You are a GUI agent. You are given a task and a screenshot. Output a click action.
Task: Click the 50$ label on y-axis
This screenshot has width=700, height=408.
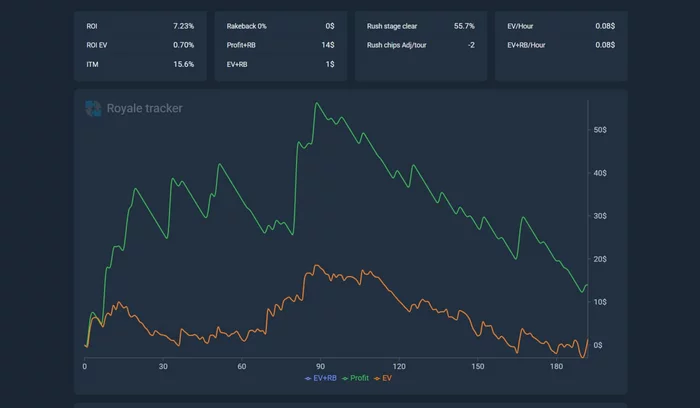point(601,130)
